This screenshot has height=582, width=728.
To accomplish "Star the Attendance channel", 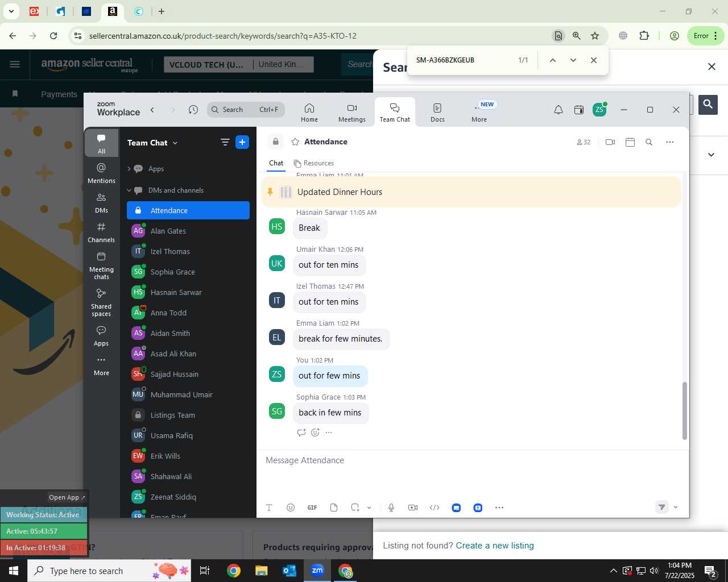I will tap(295, 142).
